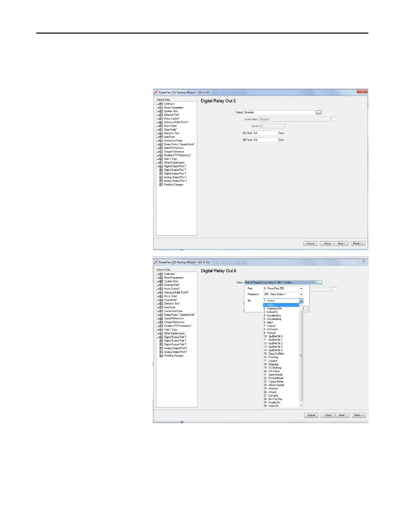Click Finish in the lower wizard

[359, 415]
